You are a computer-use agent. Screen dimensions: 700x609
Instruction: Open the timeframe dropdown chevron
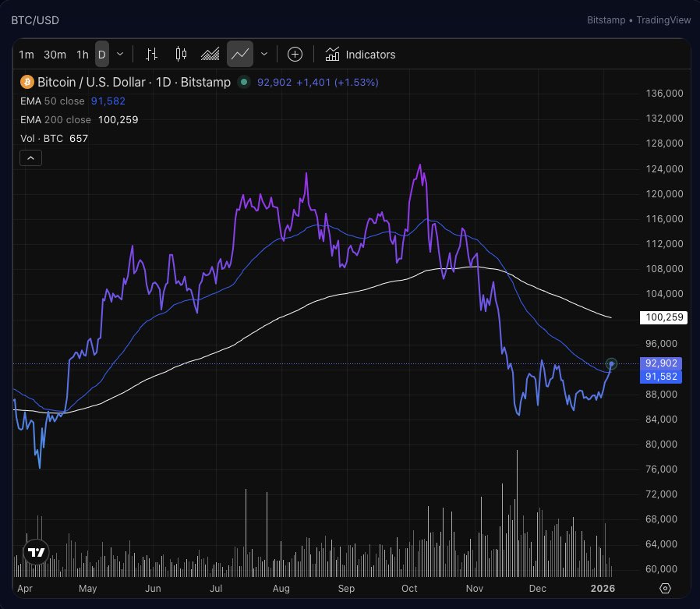120,55
